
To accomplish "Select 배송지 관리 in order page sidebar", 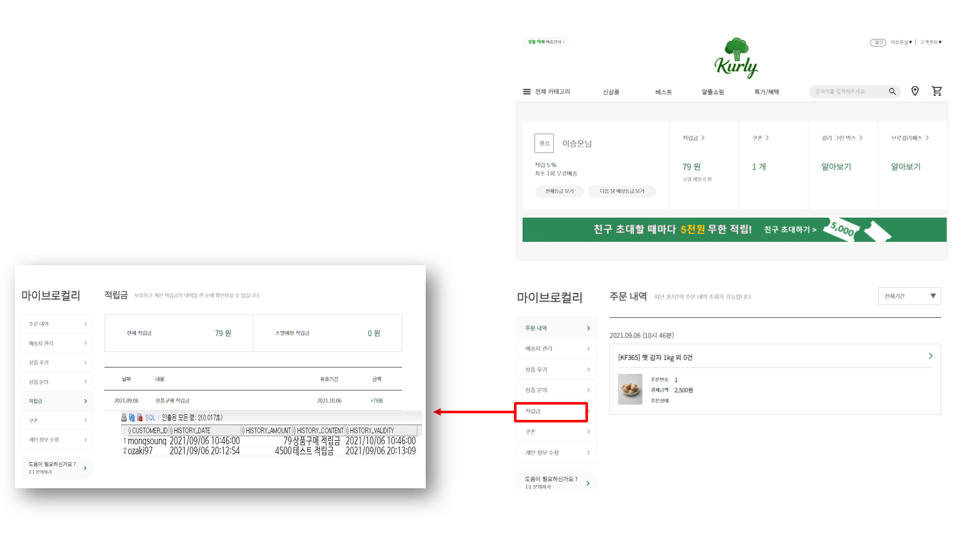I will coord(557,348).
